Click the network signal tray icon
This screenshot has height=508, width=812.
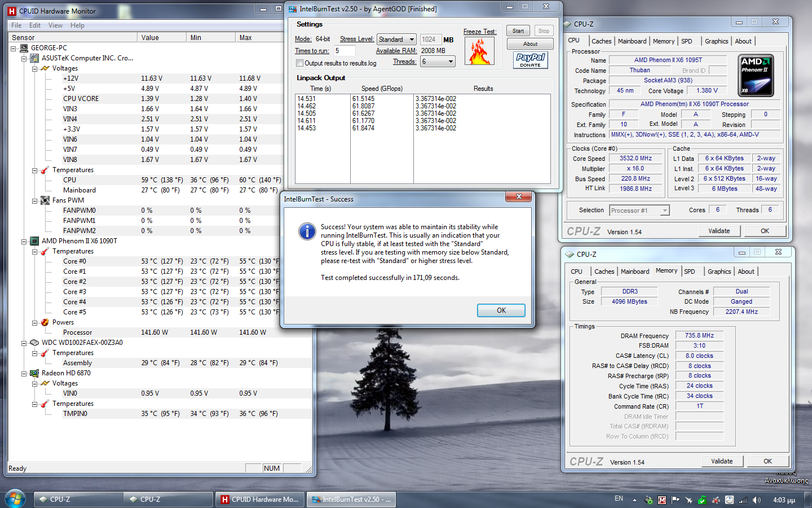pos(743,500)
